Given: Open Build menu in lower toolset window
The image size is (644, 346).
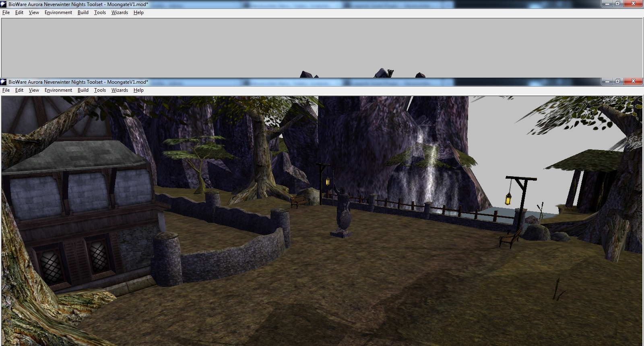Looking at the screenshot, I should (x=83, y=90).
